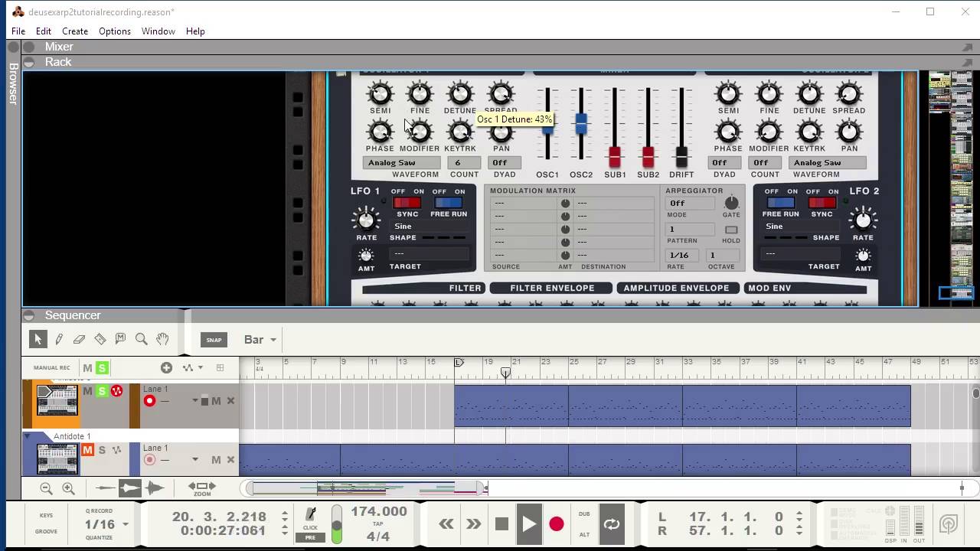Select the Magnify tool

pyautogui.click(x=141, y=339)
